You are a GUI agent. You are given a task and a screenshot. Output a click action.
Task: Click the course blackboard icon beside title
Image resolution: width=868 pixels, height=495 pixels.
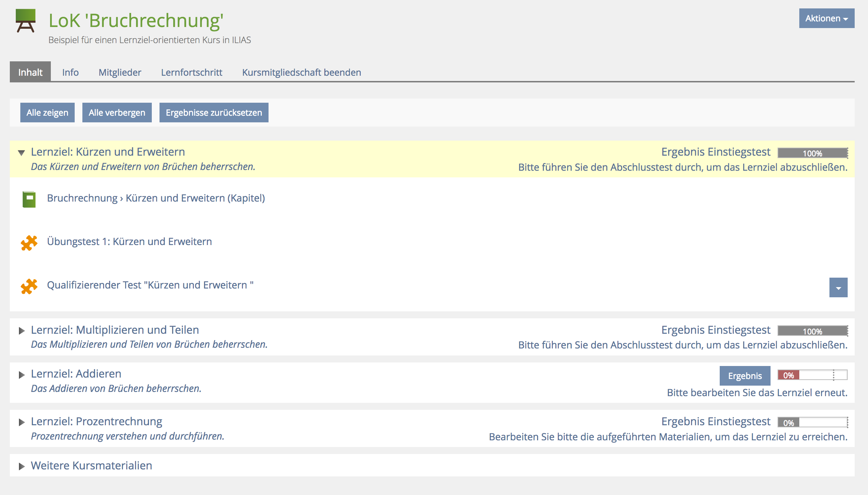[26, 21]
